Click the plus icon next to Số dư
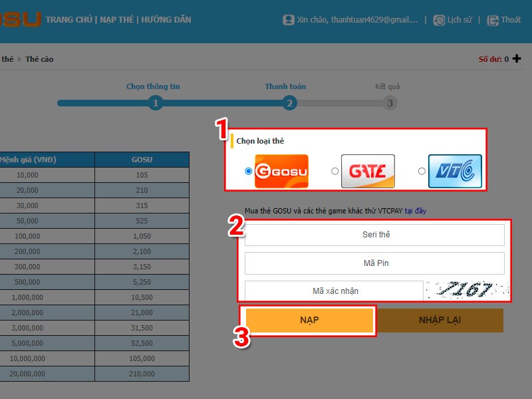Screen dimensions: 532x399 [x=517, y=59]
